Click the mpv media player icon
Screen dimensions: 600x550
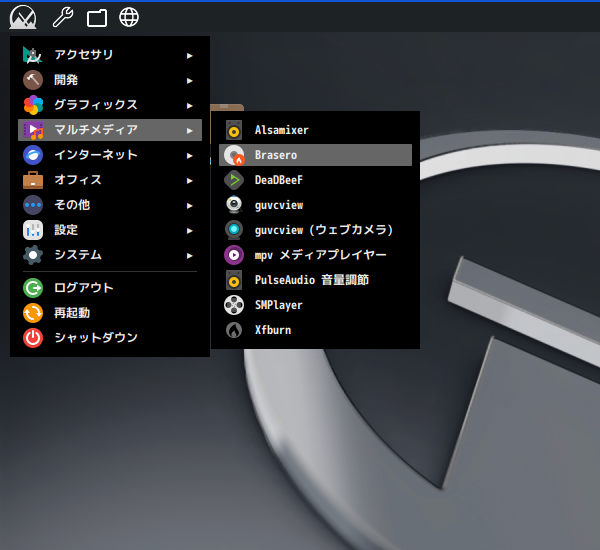[x=233, y=255]
